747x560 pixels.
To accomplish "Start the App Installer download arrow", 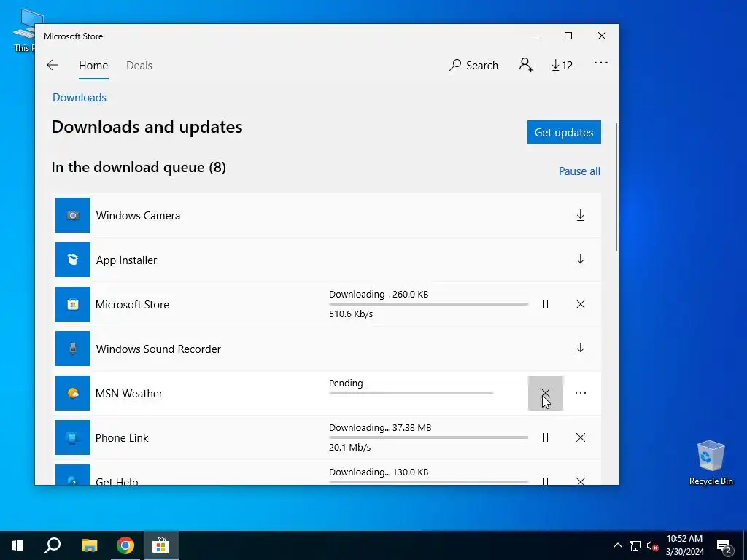I will pos(580,260).
